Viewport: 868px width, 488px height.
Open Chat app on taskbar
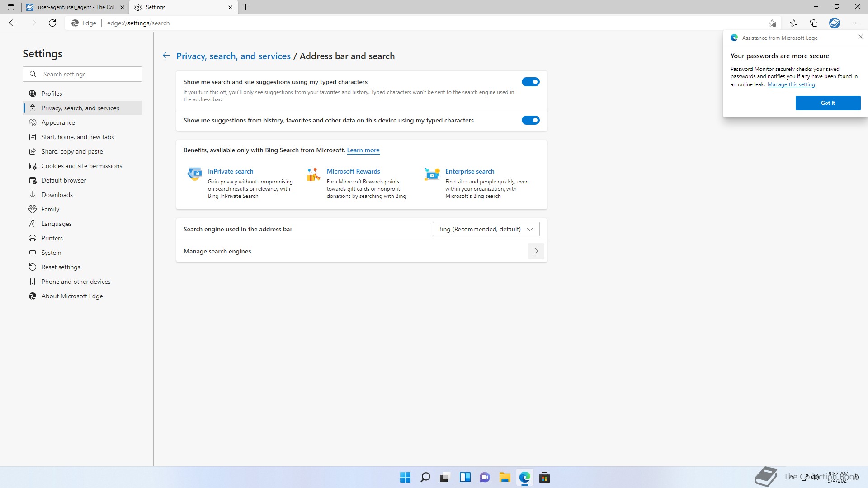485,477
